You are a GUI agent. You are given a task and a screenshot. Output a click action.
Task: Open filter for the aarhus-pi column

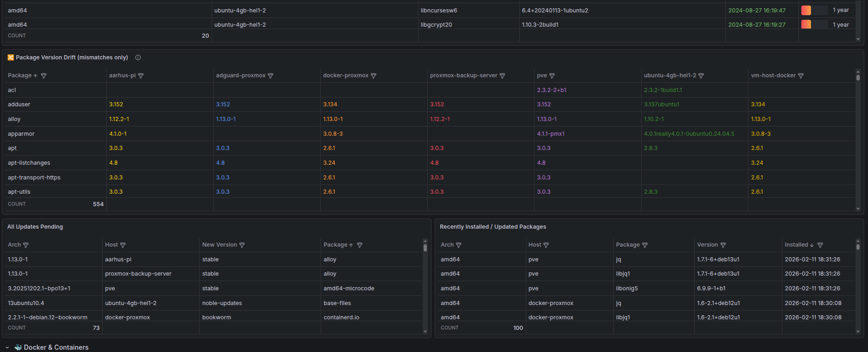coord(141,76)
